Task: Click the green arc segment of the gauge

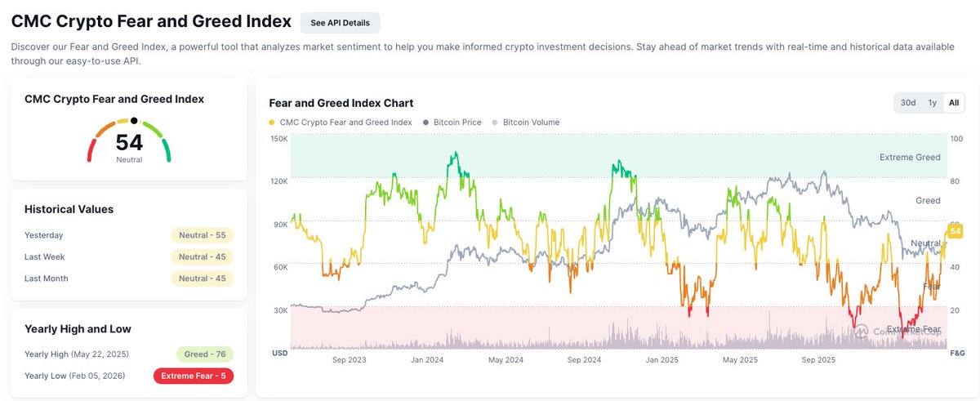Action: 165,148
